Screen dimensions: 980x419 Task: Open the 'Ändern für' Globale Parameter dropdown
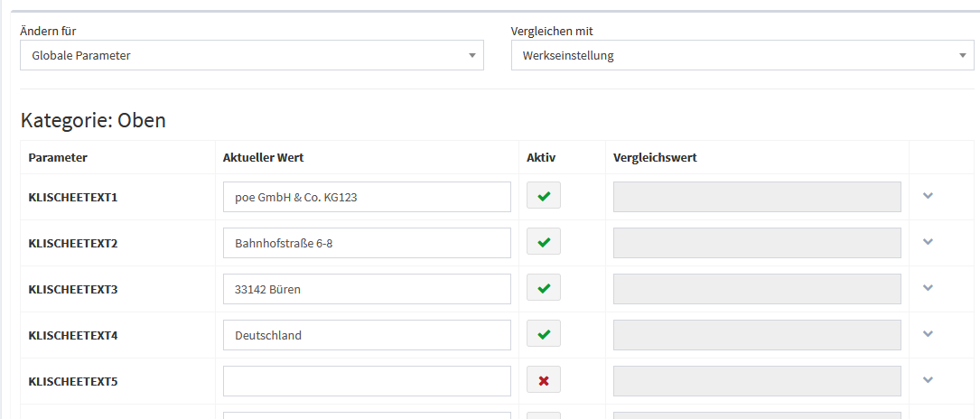(252, 55)
